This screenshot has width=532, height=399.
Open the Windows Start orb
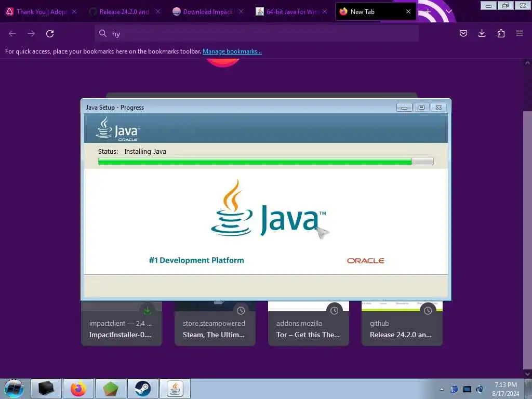point(14,389)
